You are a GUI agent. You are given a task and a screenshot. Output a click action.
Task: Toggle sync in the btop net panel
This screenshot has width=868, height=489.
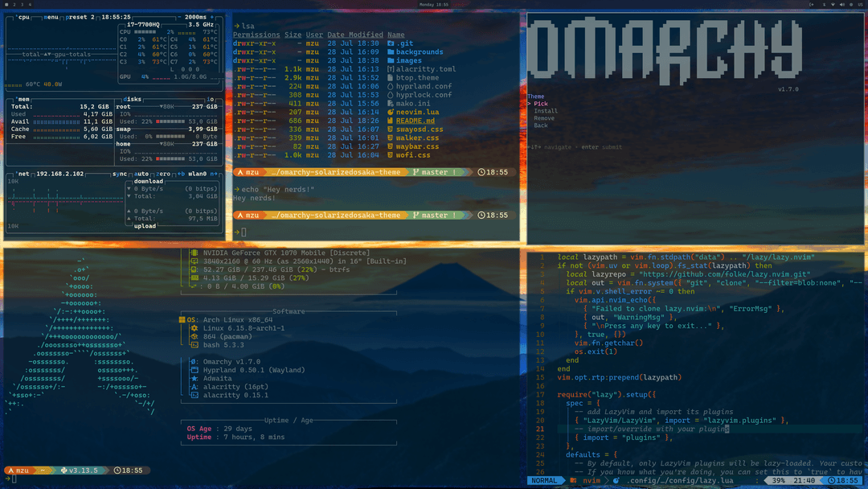click(x=120, y=173)
